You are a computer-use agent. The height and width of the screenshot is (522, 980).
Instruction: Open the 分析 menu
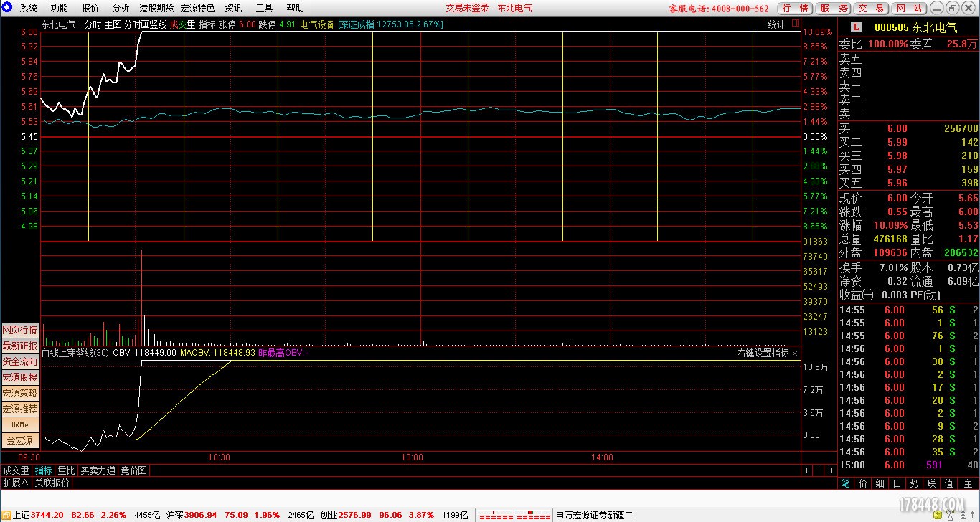pos(121,9)
